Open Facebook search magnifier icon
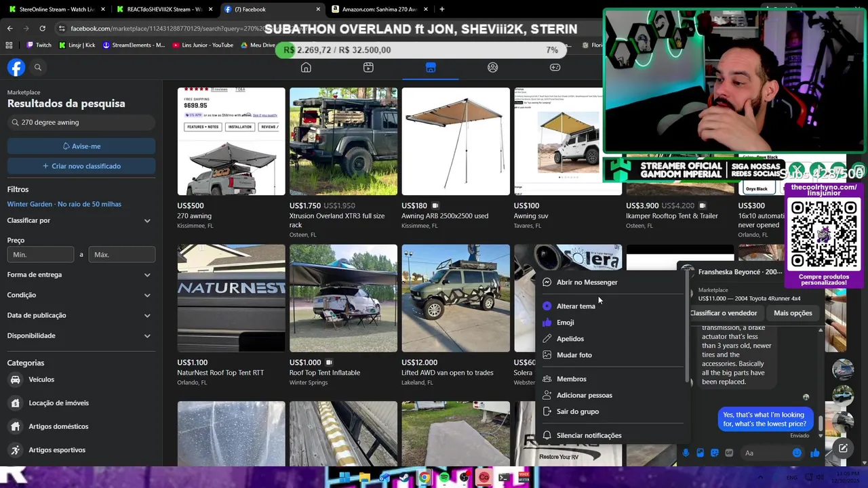The width and height of the screenshot is (868, 488). pos(38,67)
